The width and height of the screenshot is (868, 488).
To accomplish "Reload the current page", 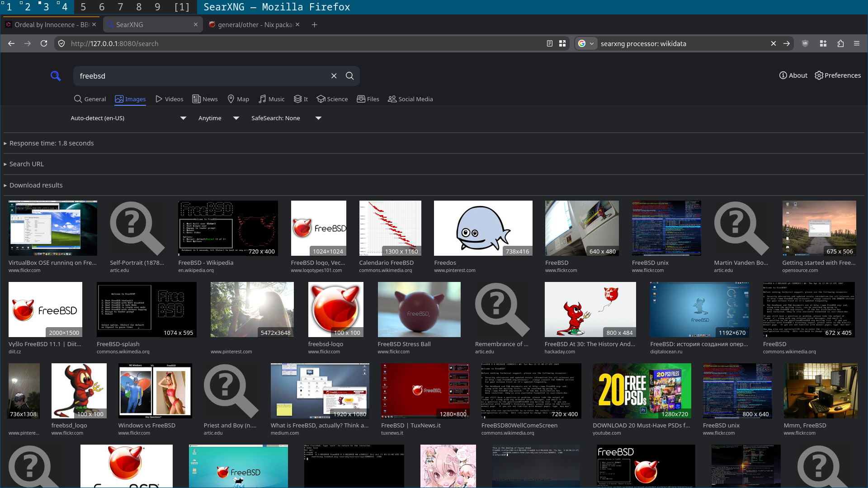I will click(44, 43).
